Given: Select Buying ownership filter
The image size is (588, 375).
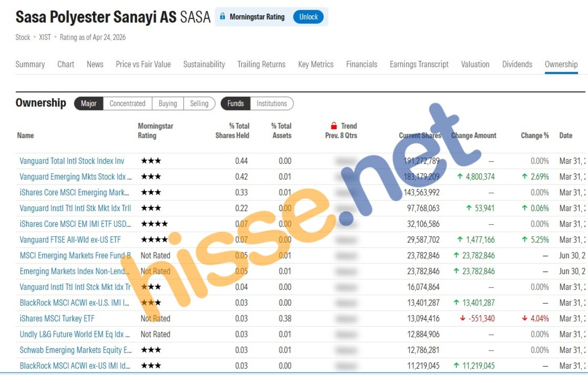Looking at the screenshot, I should 168,103.
